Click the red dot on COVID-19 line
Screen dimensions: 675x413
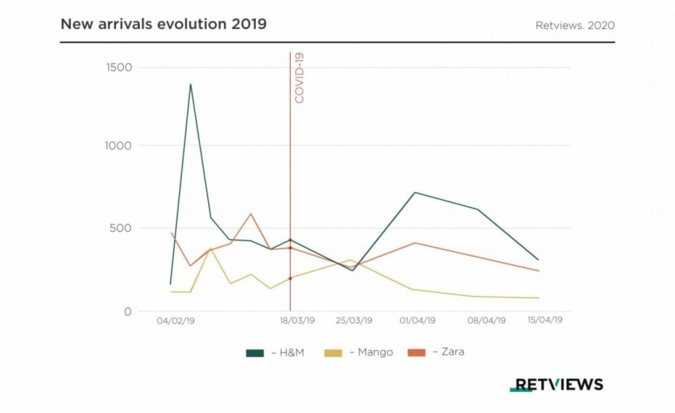point(290,278)
